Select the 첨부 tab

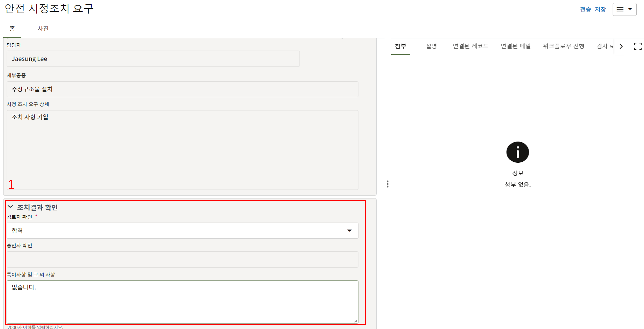coord(400,46)
